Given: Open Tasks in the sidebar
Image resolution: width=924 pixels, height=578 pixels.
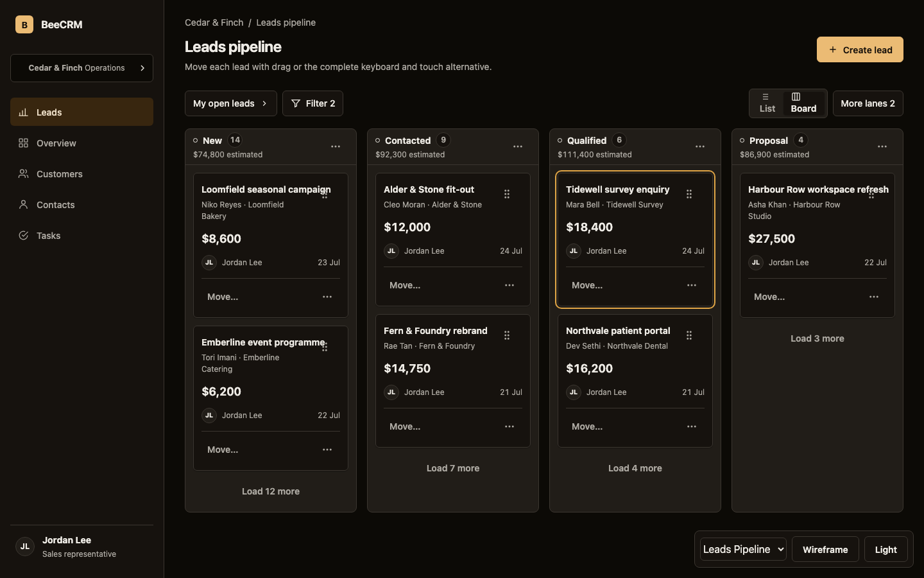Looking at the screenshot, I should (x=81, y=235).
